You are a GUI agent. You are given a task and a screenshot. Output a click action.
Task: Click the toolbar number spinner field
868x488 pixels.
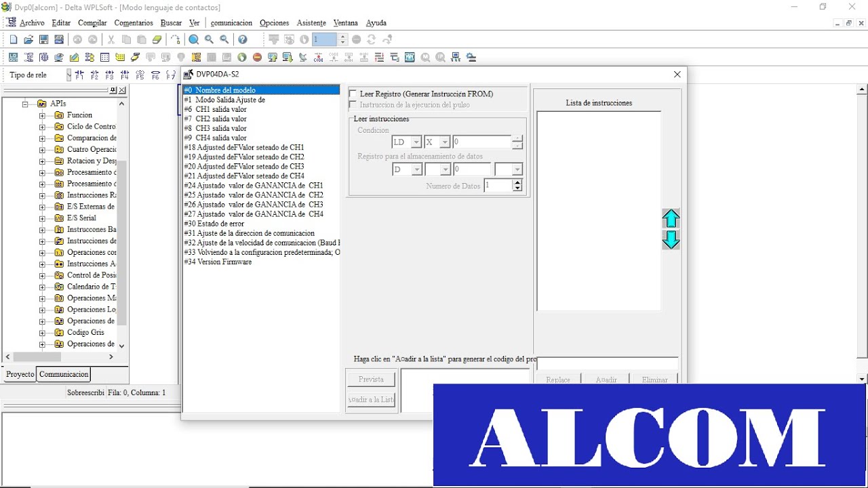click(325, 40)
